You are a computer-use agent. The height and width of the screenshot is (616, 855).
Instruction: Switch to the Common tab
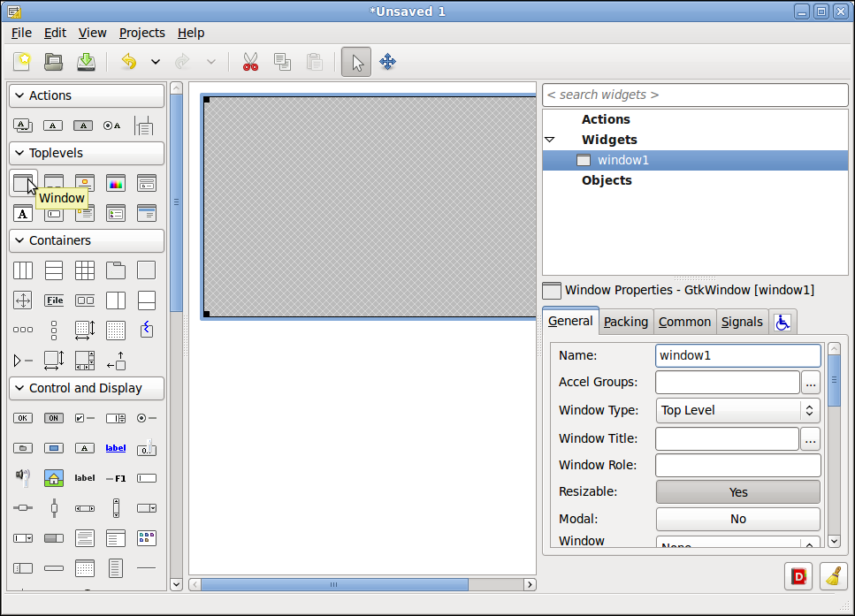pyautogui.click(x=684, y=323)
